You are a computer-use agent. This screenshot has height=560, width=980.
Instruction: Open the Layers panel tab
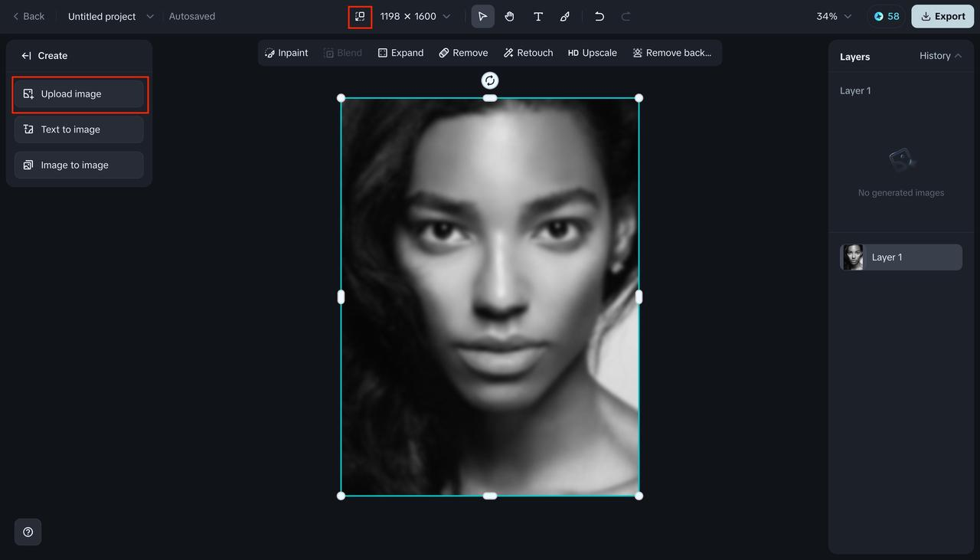coord(854,56)
